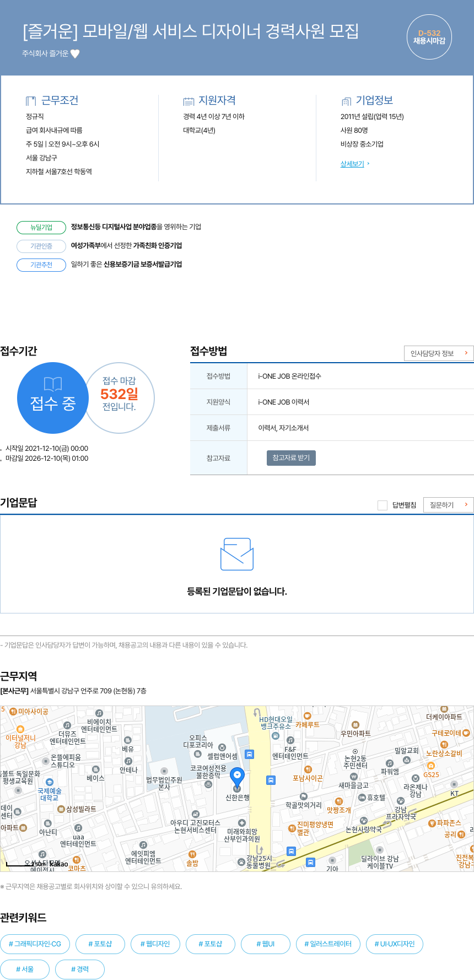
Task: Click the 파파존스 restaurant map icon
Action: click(x=432, y=823)
